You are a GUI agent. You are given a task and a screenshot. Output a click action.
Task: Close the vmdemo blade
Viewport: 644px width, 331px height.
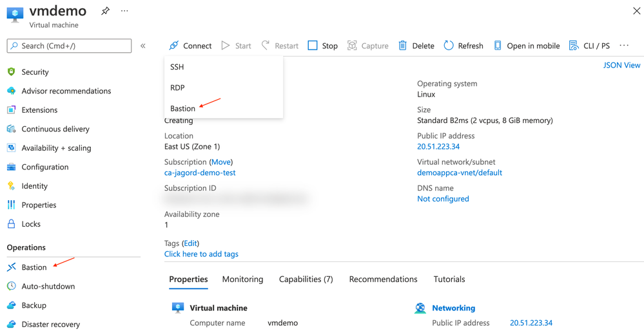[637, 11]
